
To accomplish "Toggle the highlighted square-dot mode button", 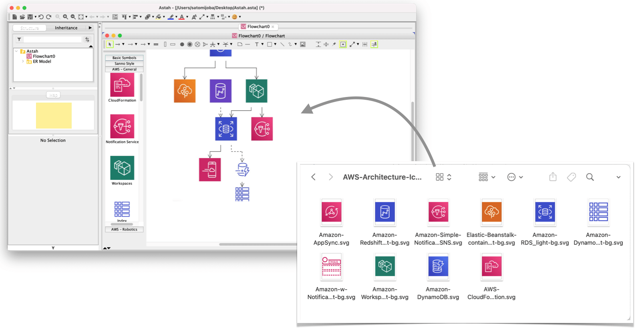I will click(343, 44).
